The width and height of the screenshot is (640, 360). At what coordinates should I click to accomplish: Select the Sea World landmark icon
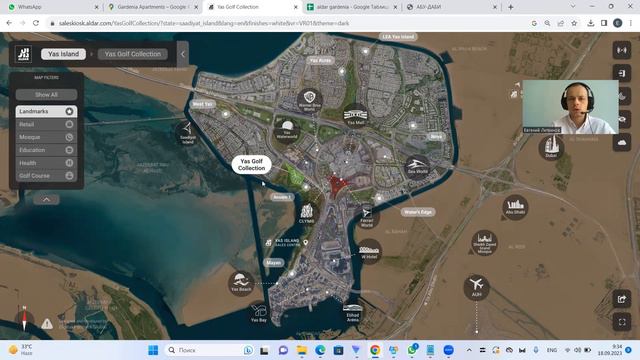[417, 167]
